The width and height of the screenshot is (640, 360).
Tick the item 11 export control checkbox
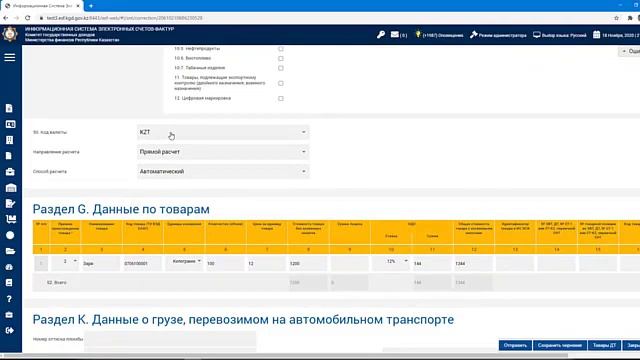point(281,83)
